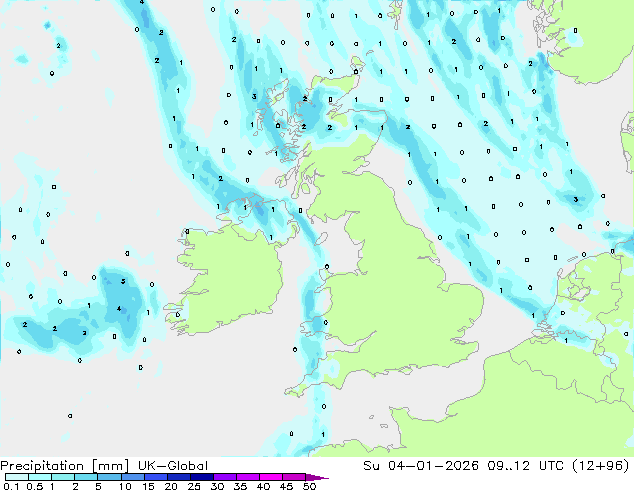This screenshot has height=490, width=634.
Task: Click the purple over-50 arrow tip of legend
Action: (x=317, y=477)
